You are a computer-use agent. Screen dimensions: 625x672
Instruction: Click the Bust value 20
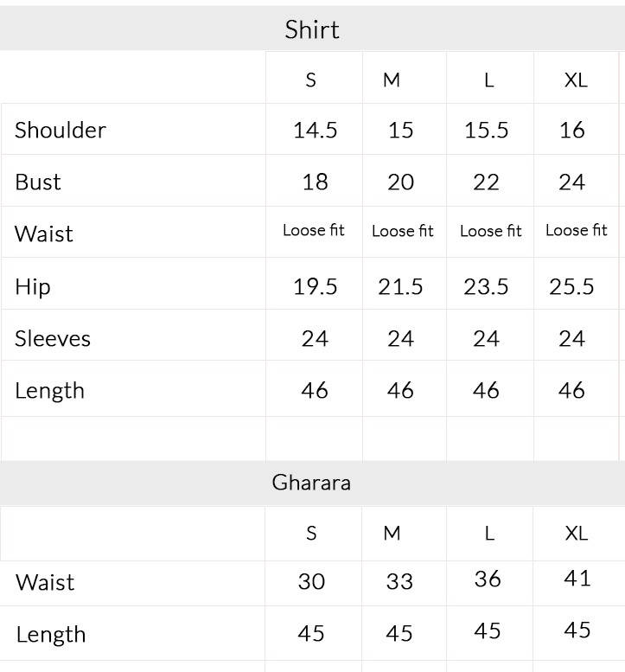point(400,182)
